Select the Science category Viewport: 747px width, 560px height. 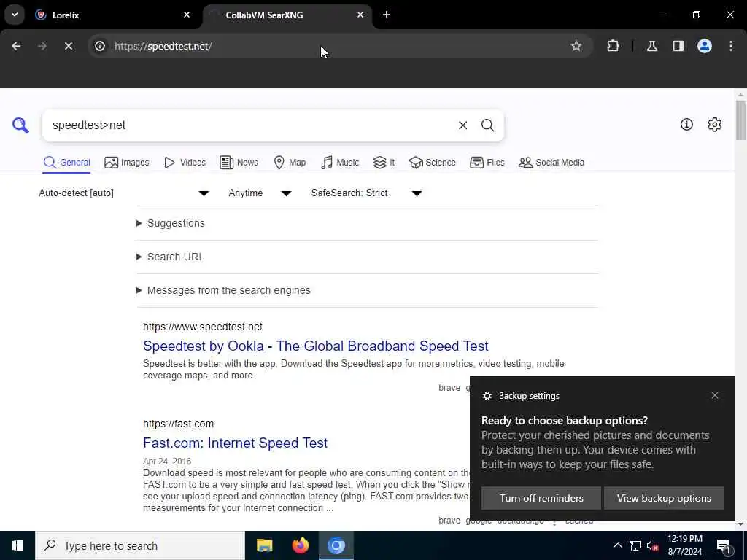(432, 163)
